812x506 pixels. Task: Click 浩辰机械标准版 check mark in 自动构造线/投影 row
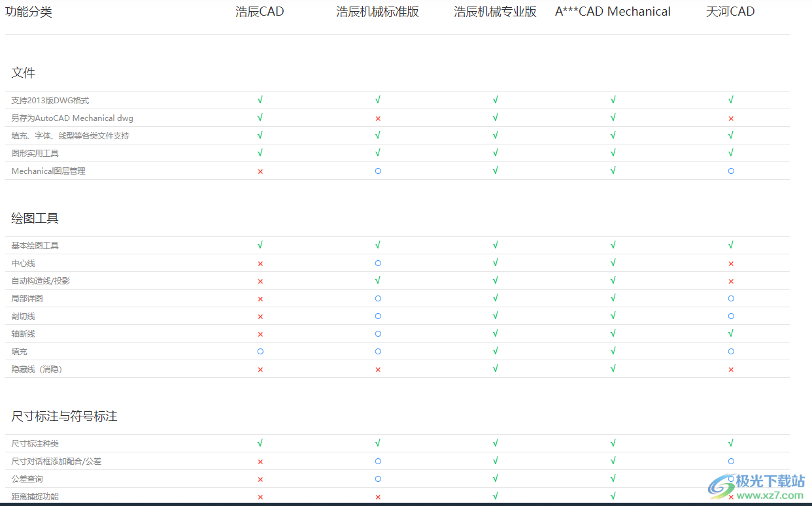pos(378,280)
